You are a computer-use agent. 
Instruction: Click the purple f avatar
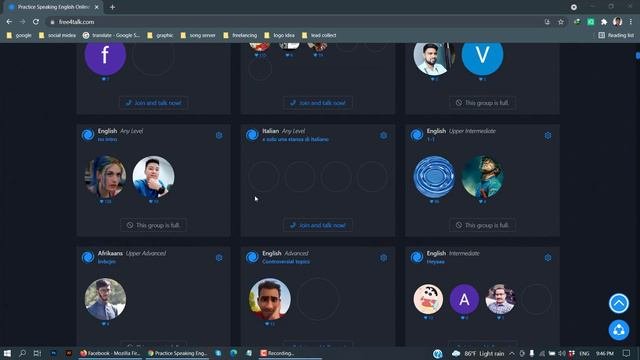[105, 55]
